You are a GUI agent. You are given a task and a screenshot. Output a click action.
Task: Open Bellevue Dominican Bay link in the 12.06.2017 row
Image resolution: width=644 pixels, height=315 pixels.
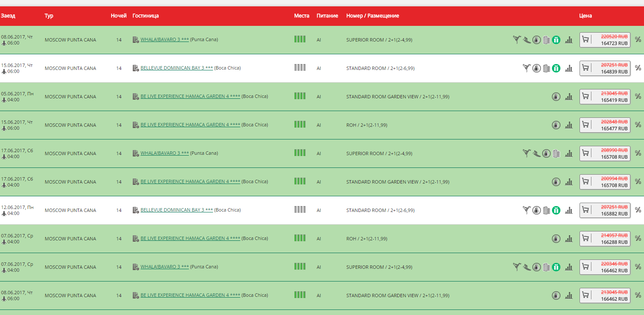tap(176, 210)
